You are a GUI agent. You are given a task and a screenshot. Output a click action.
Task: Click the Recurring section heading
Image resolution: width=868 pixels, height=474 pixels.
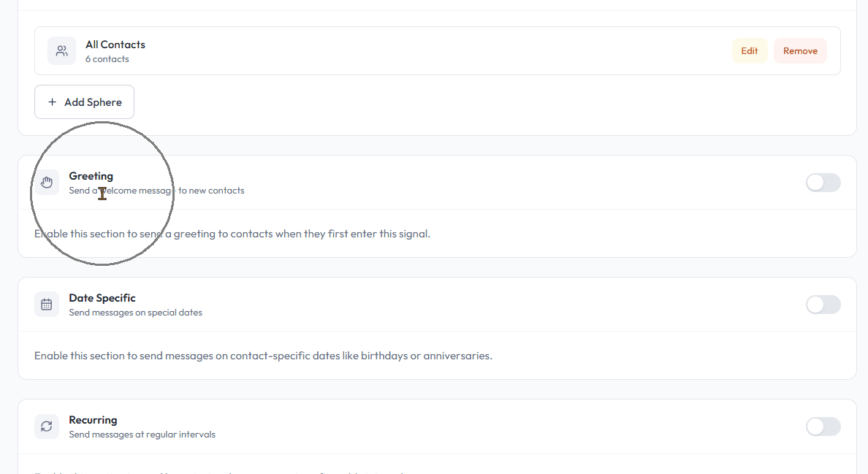click(93, 420)
